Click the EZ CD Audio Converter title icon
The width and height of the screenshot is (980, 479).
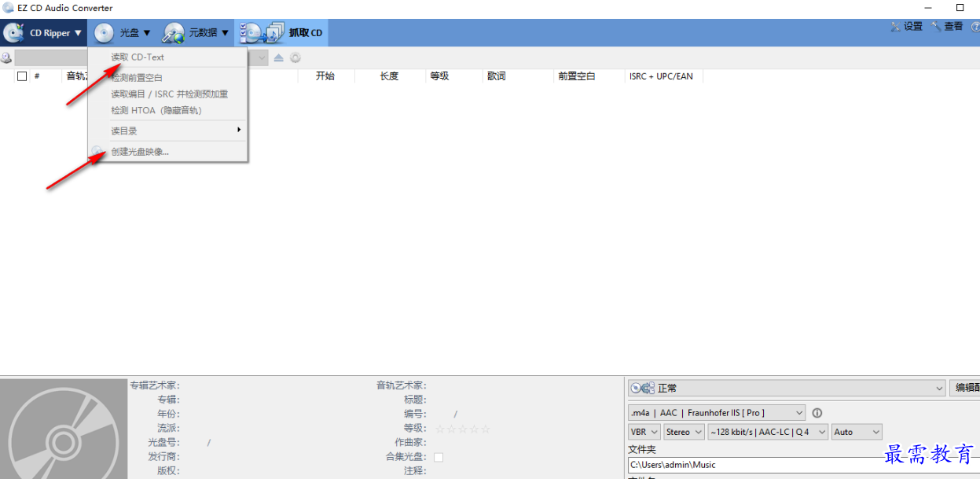8,7
